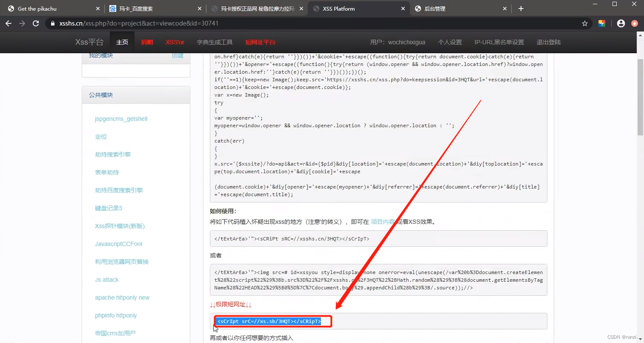The width and height of the screenshot is (644, 343).
Task: Click the scrollbar up arrow
Action: click(640, 35)
